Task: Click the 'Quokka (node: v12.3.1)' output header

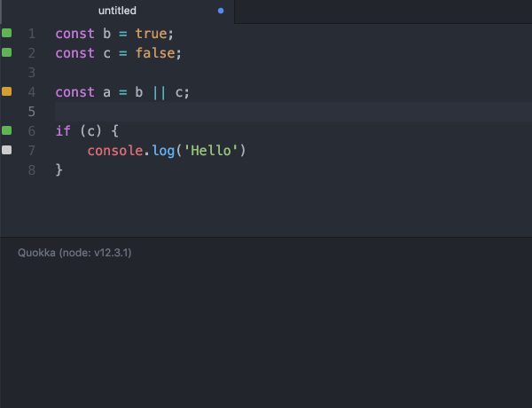Action: coord(74,253)
